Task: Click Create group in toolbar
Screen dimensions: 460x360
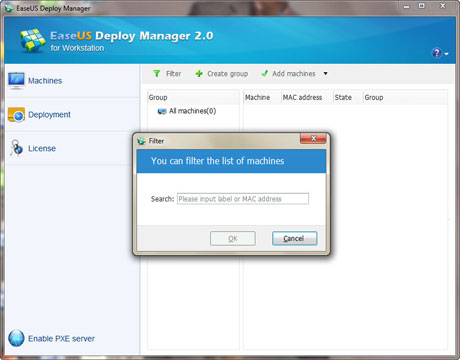Action: pos(222,74)
